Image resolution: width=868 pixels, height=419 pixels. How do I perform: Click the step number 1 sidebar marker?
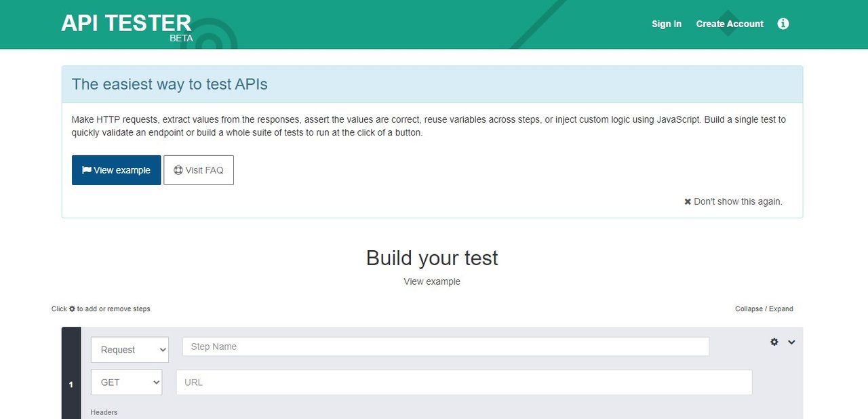(x=71, y=373)
